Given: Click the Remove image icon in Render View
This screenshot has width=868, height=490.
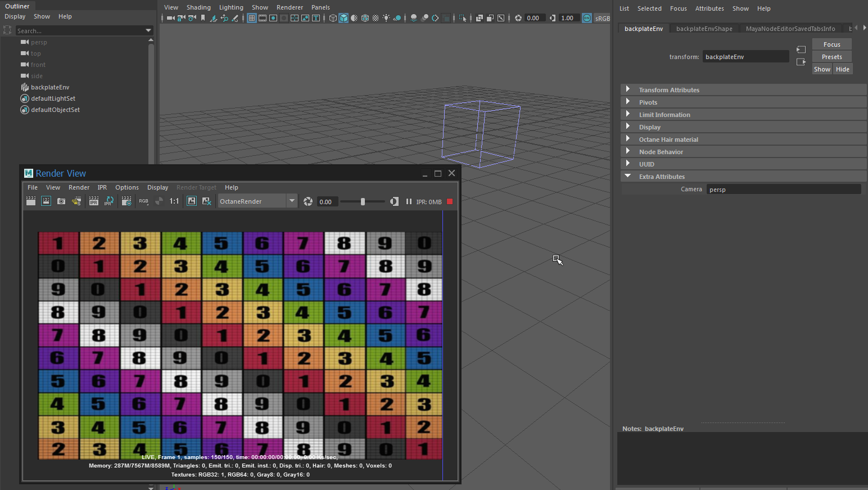Looking at the screenshot, I should [x=206, y=201].
